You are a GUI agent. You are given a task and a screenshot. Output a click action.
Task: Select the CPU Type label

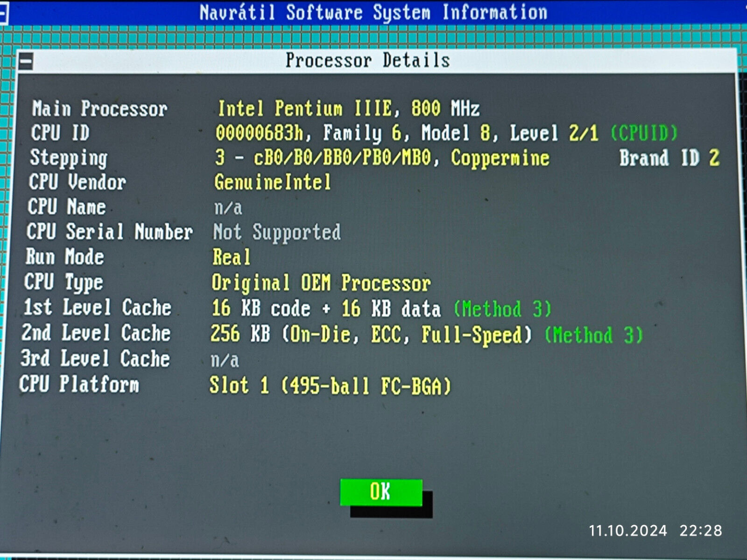pyautogui.click(x=63, y=282)
